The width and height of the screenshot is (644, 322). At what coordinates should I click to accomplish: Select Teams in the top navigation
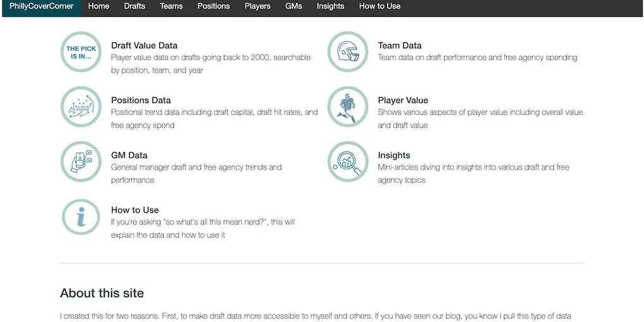171,6
